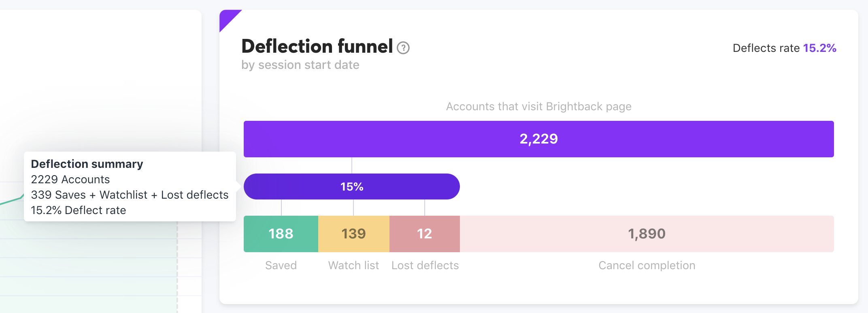Select the 2,229 accounts bar
This screenshot has width=868, height=313.
pos(538,139)
